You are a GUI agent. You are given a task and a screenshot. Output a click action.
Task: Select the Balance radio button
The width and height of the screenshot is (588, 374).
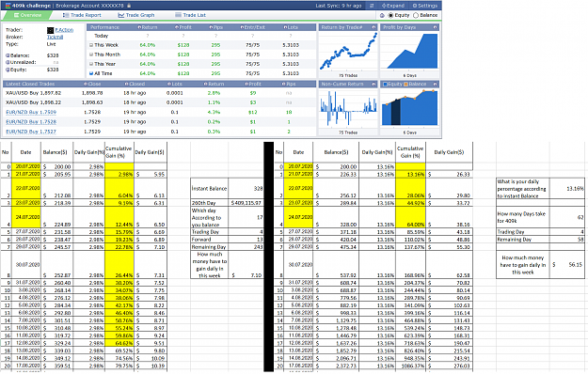(x=416, y=15)
